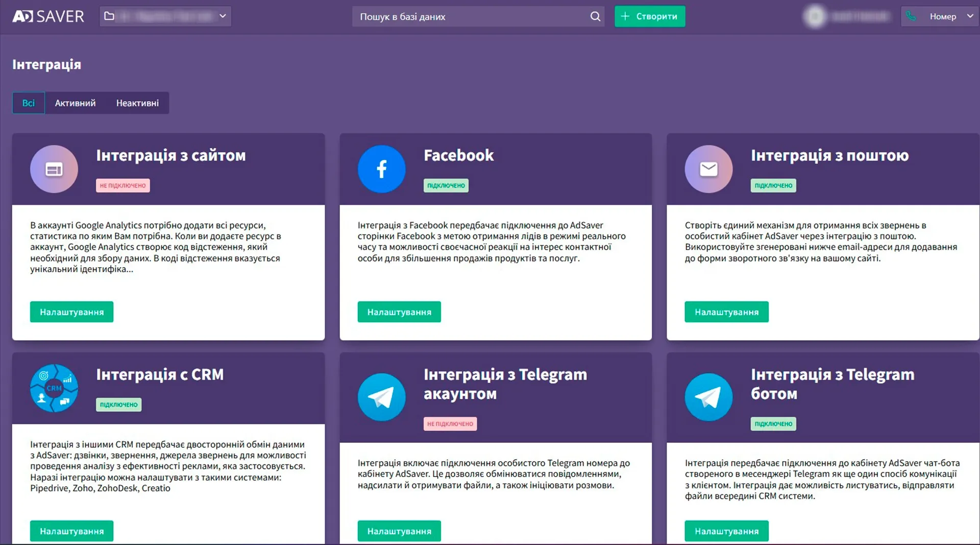Open 'Налаштування' for Facebook
Screen dimensions: 980x545
pos(399,312)
